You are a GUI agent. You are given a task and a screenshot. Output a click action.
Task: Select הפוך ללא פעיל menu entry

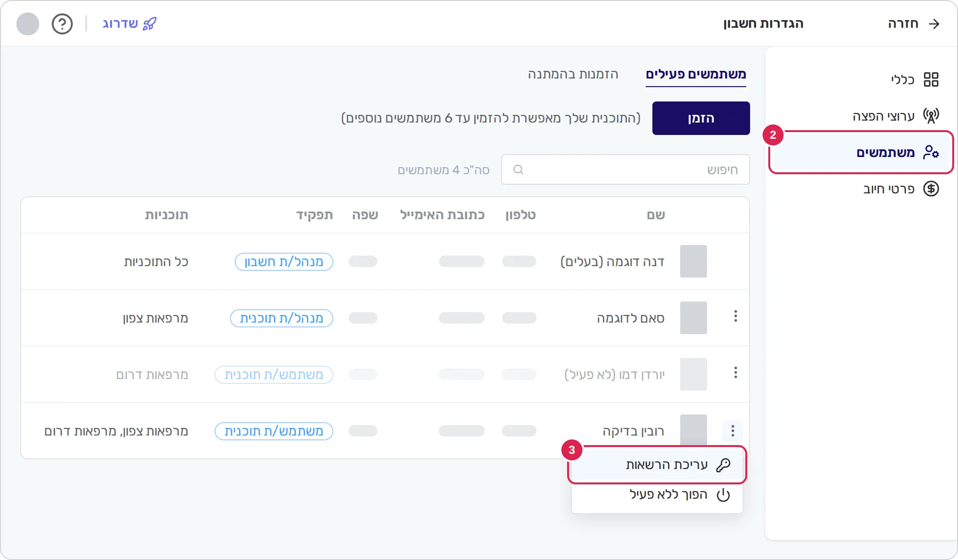coord(657,495)
